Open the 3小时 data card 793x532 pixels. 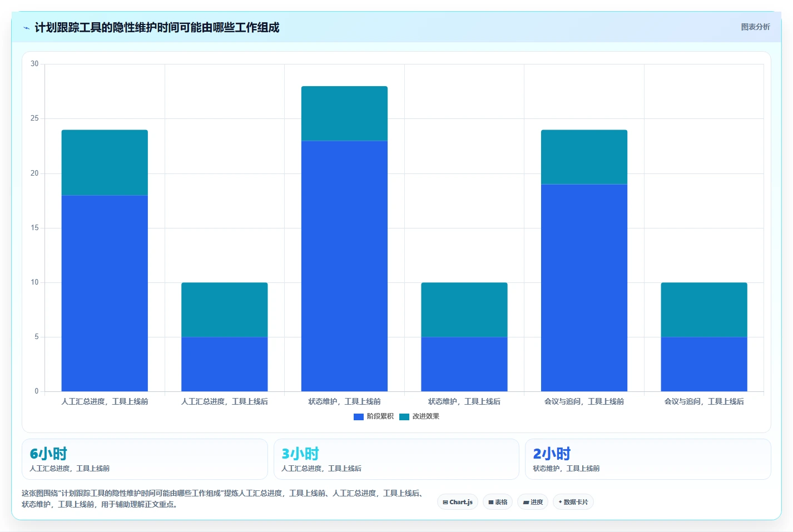396,459
